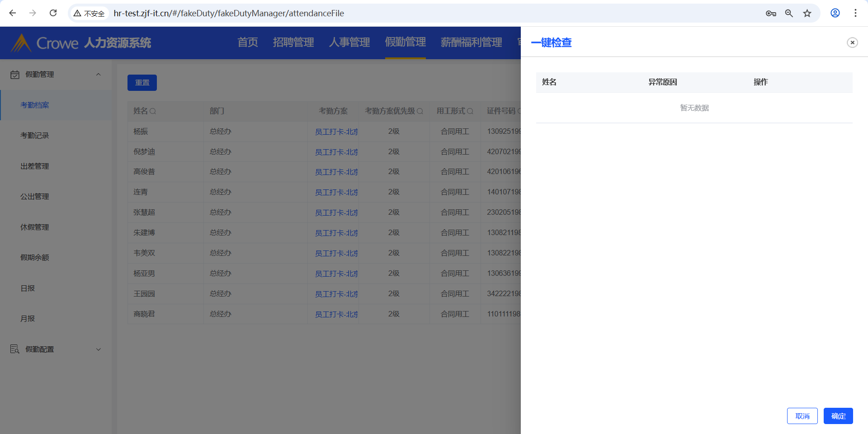
Task: Click the browser reload icon
Action: (53, 13)
